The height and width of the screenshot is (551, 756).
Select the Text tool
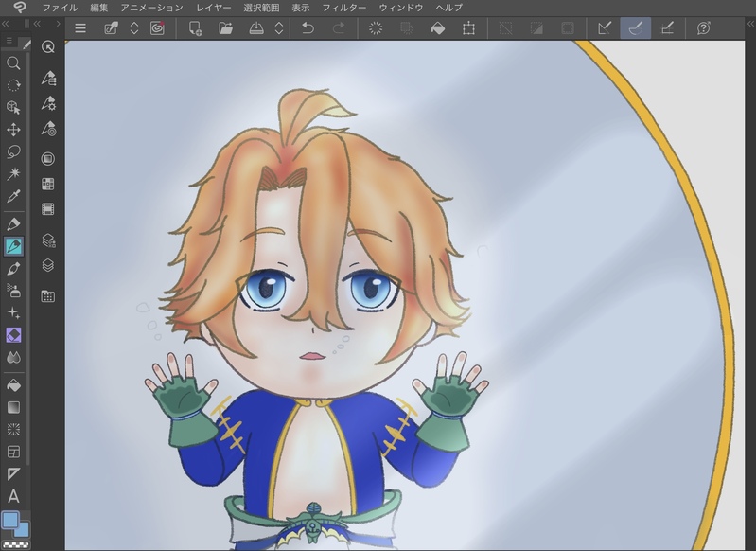coord(13,496)
